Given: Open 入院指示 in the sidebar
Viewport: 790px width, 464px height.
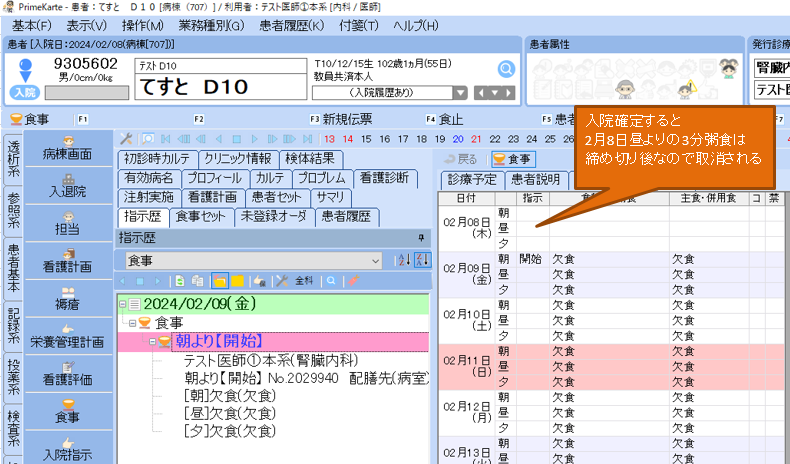Looking at the screenshot, I should 68,448.
